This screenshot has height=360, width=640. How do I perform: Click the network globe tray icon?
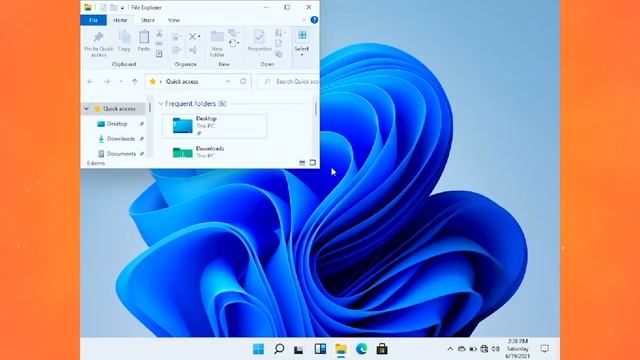point(484,349)
